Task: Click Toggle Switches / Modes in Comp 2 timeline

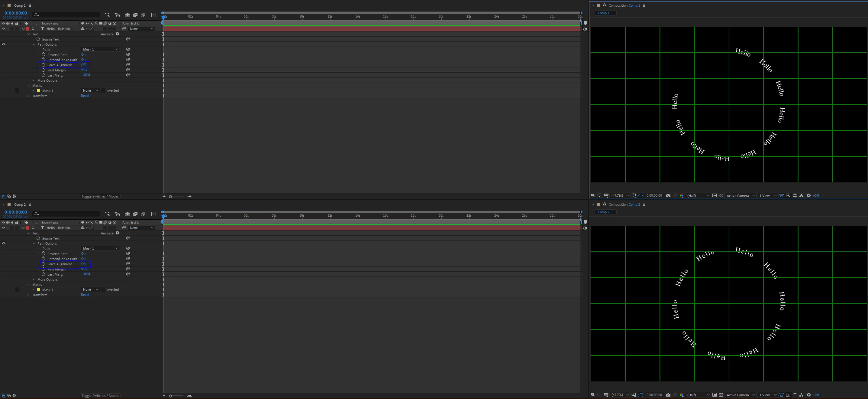Action: click(100, 396)
